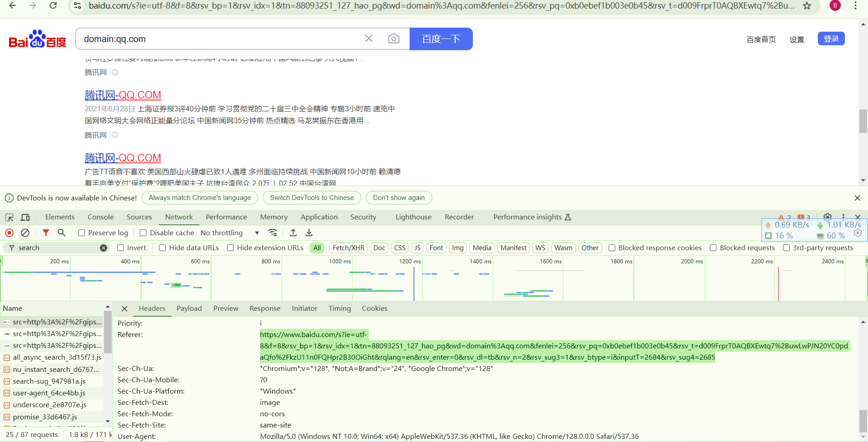Bookmark this page with the star icon

click(807, 5)
